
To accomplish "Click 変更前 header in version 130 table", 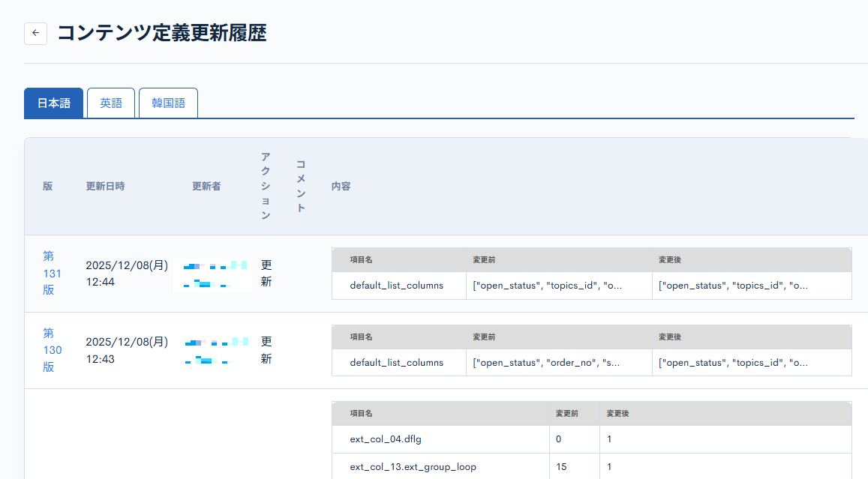I will click(484, 337).
